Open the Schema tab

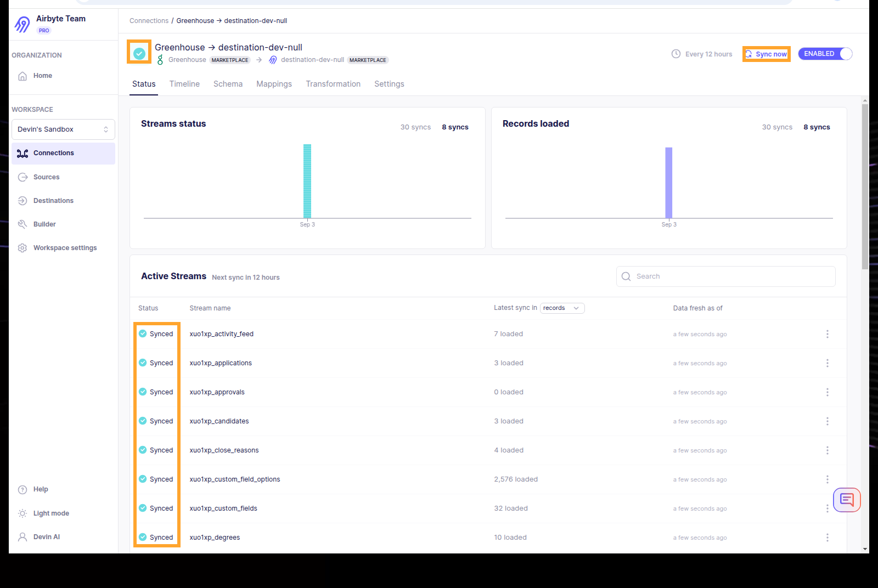[x=228, y=84]
